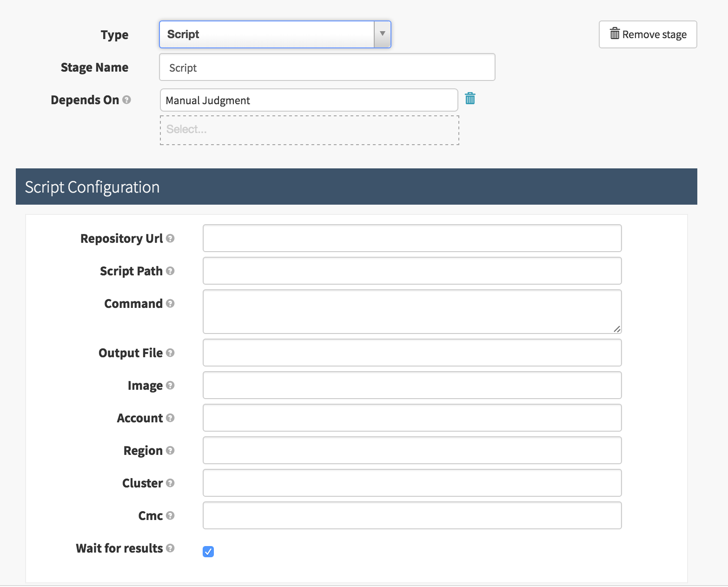Click the Remove stage button
This screenshot has height=587, width=728.
pos(648,34)
